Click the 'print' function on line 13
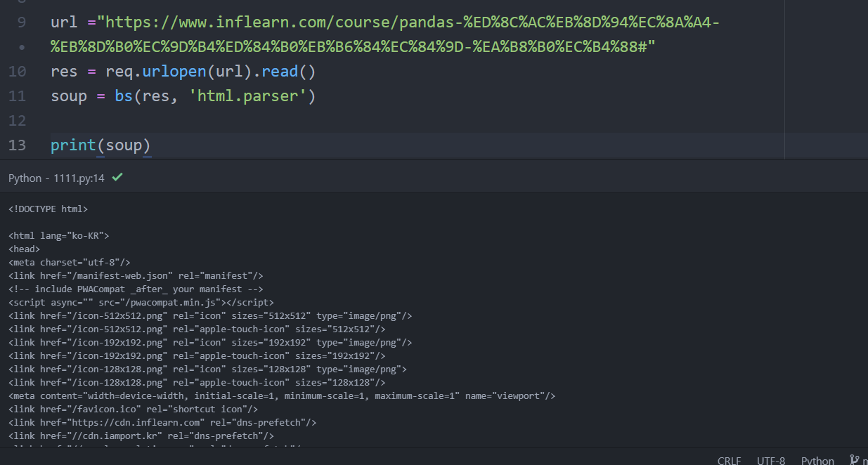 point(73,145)
